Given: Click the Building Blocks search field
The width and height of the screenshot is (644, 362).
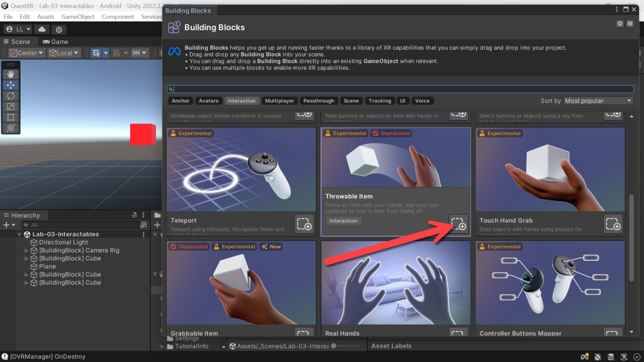Looking at the screenshot, I should [401, 89].
